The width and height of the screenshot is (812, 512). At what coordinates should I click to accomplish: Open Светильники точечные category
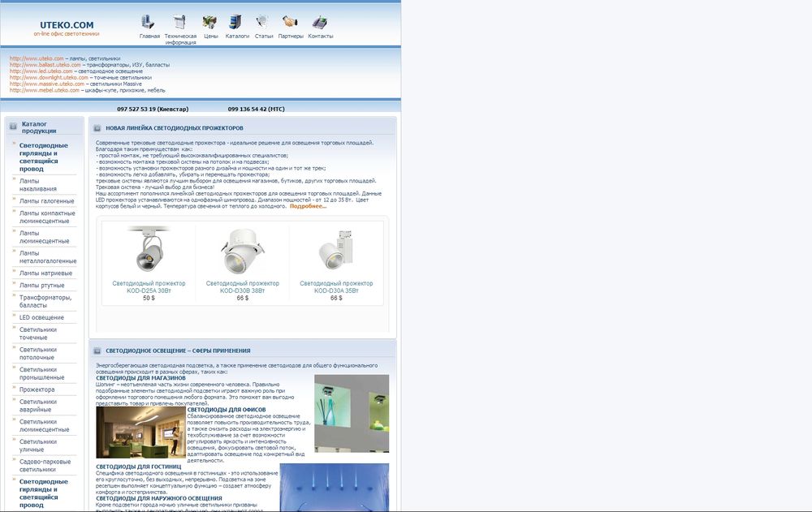pyautogui.click(x=38, y=333)
